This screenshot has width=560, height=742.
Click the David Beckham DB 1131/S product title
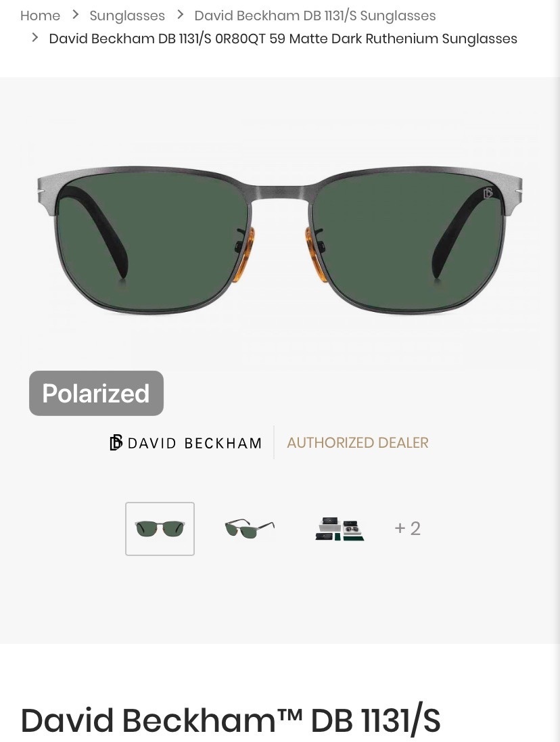(x=231, y=721)
